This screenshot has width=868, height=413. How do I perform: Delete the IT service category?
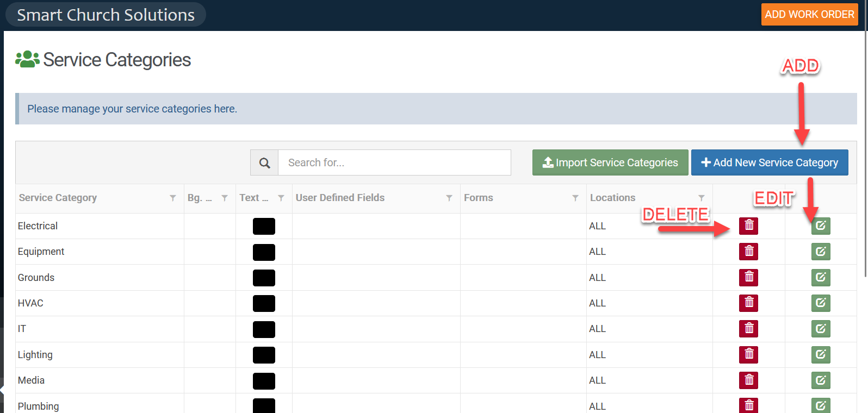click(748, 329)
